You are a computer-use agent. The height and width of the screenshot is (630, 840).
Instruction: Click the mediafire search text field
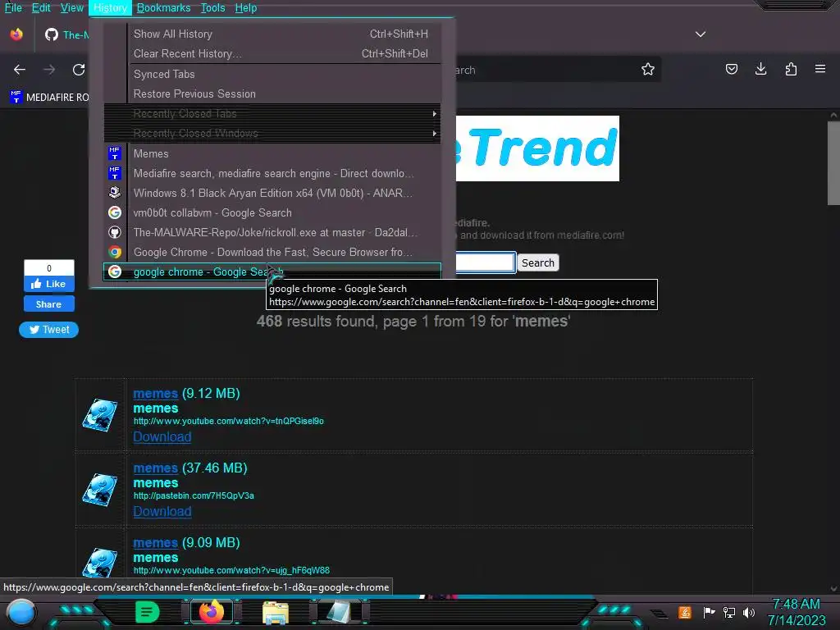point(486,262)
